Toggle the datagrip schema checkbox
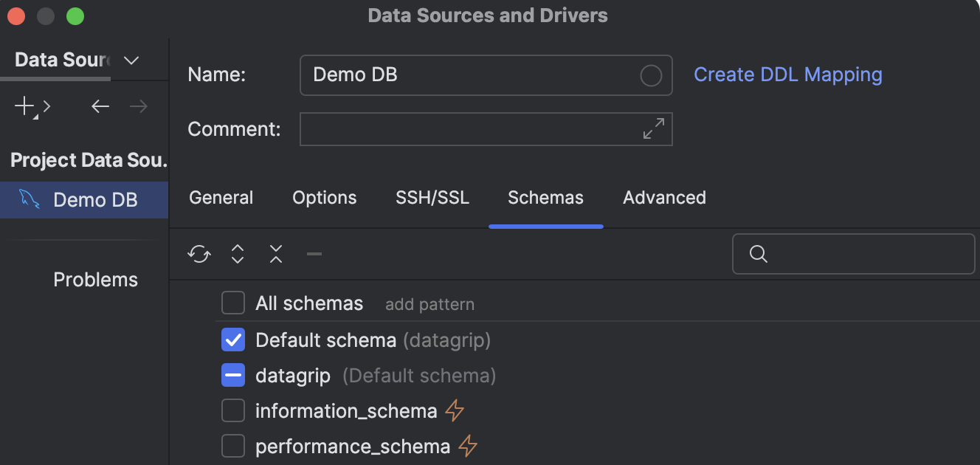The width and height of the screenshot is (980, 465). pyautogui.click(x=233, y=375)
